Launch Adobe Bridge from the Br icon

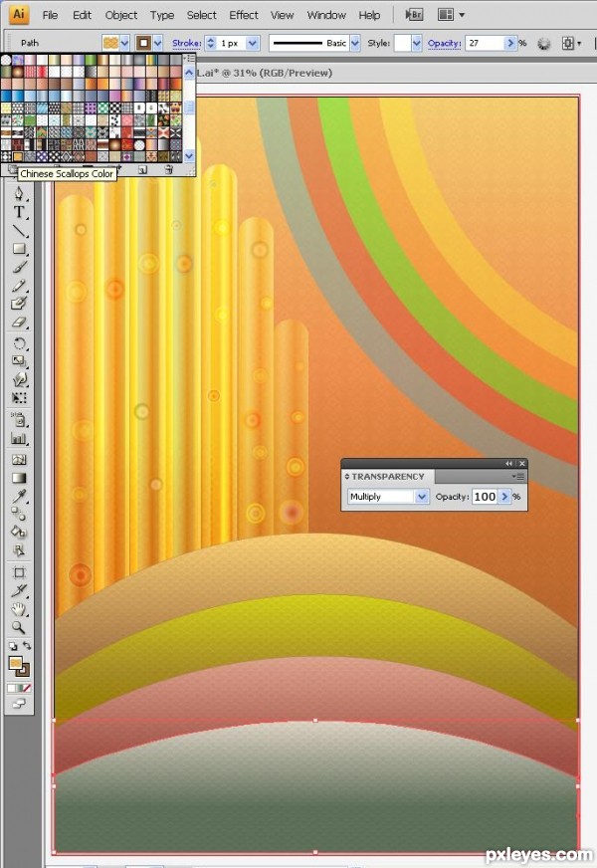pos(415,15)
